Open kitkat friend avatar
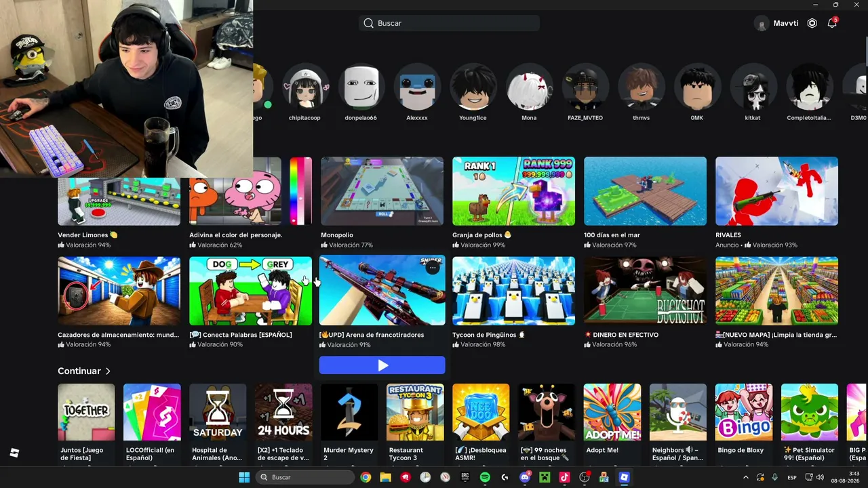This screenshot has height=488, width=868. 753,86
